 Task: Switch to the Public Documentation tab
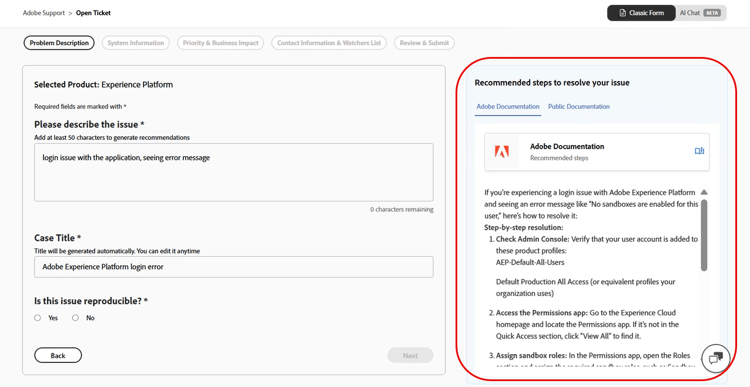pos(579,107)
